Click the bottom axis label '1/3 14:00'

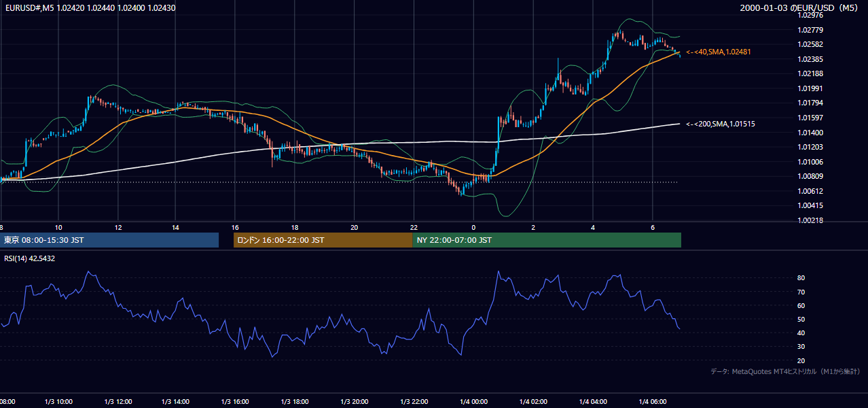coord(175,402)
